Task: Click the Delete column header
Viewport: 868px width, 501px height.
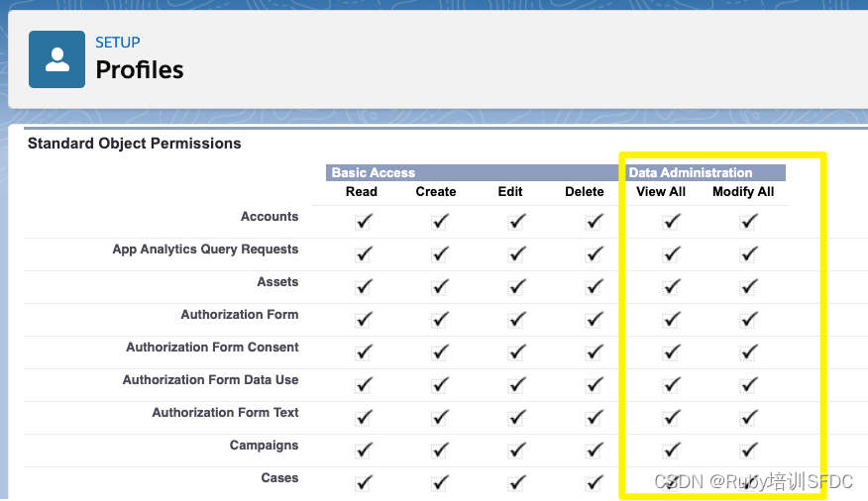Action: 584,192
